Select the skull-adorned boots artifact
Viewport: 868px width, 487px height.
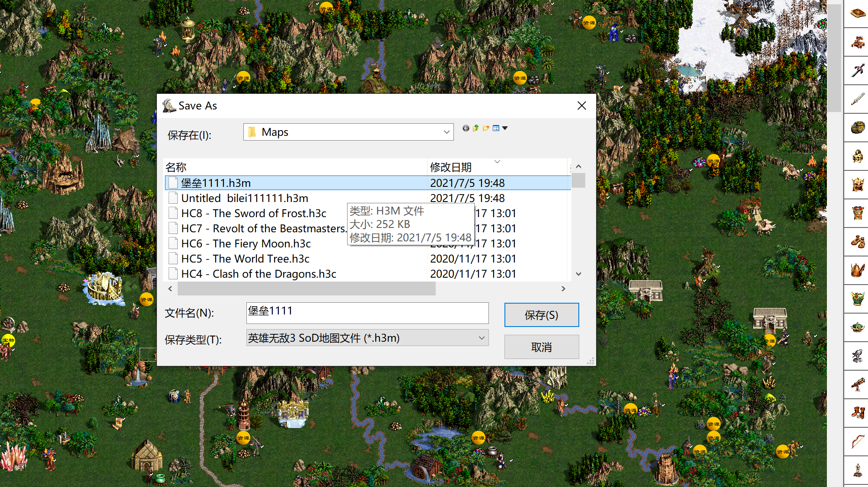click(858, 413)
